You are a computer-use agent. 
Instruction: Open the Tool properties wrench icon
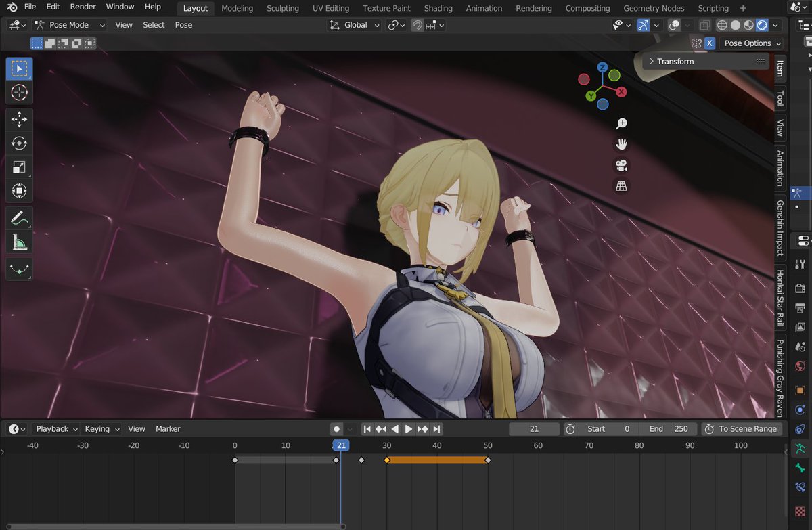[x=801, y=264]
